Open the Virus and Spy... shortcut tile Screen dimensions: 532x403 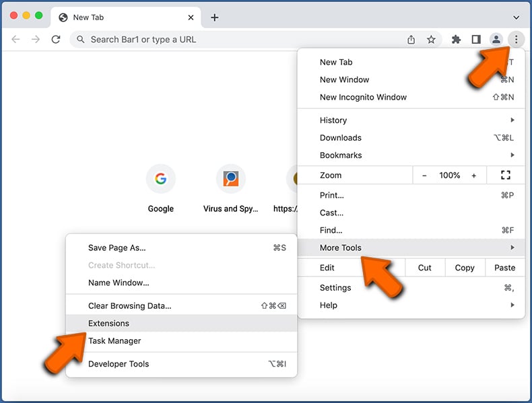pos(231,188)
